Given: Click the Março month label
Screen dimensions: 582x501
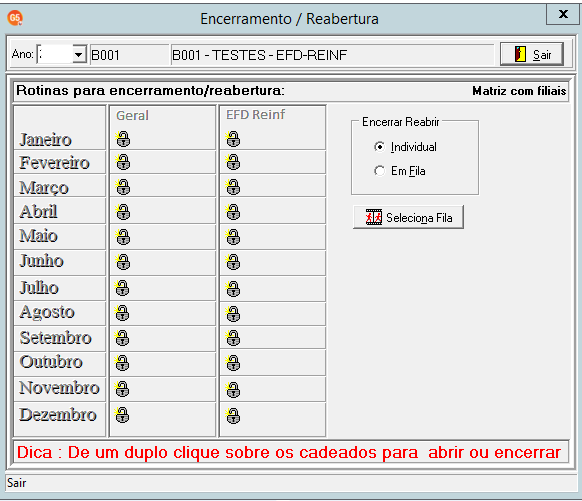Looking at the screenshot, I should pyautogui.click(x=44, y=188).
